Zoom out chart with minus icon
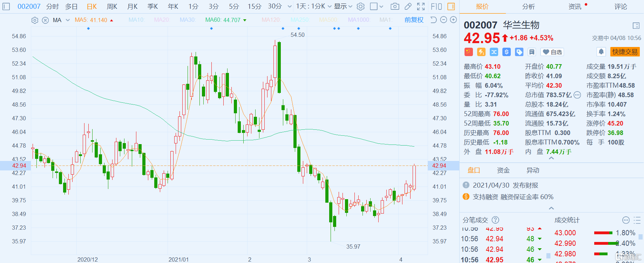The height and width of the screenshot is (263, 644). [443, 20]
